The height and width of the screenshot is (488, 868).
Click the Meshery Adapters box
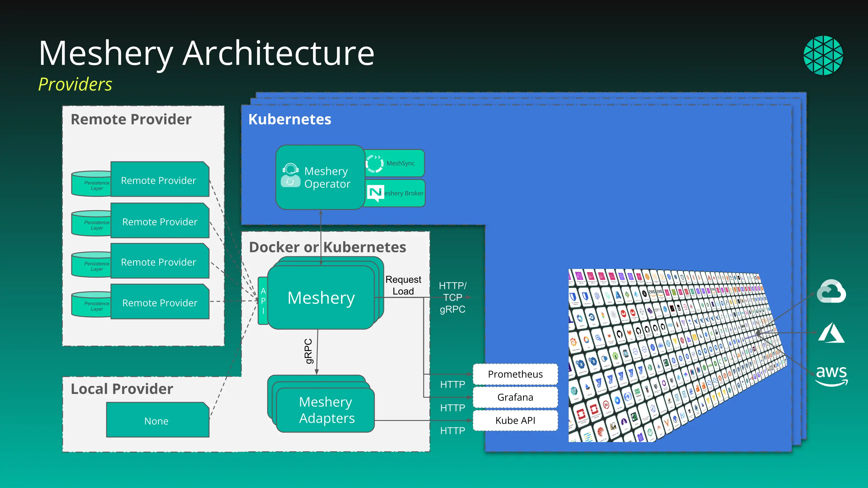click(x=325, y=410)
